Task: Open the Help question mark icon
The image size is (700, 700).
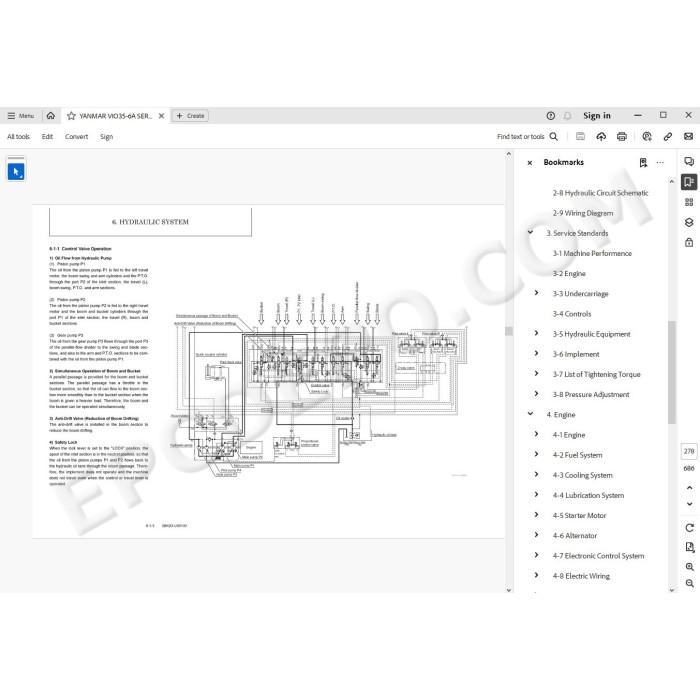Action: coord(550,116)
